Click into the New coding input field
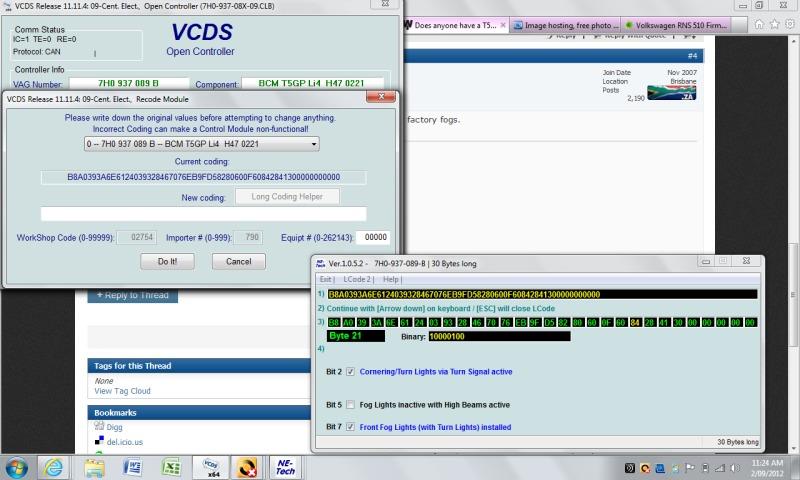 click(x=203, y=214)
